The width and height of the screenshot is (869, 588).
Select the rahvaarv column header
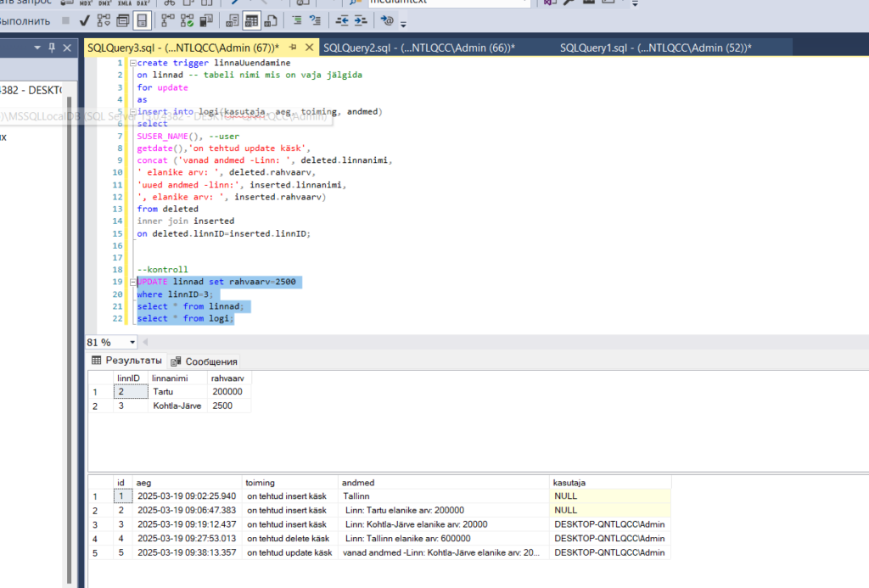click(x=227, y=378)
